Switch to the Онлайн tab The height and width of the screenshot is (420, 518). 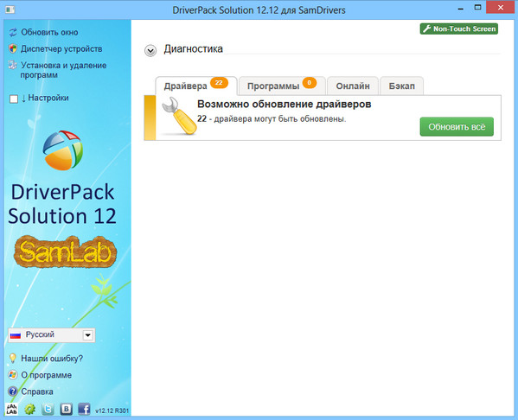353,86
